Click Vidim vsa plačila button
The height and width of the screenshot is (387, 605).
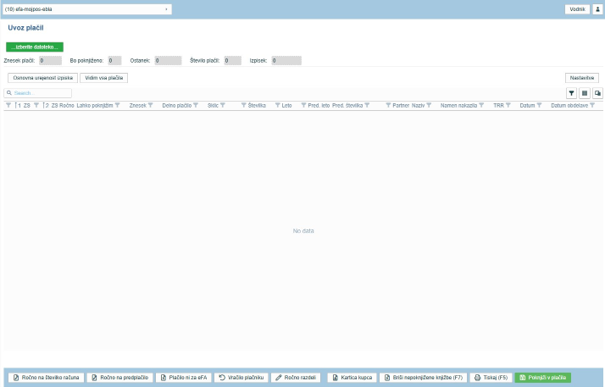pyautogui.click(x=104, y=78)
